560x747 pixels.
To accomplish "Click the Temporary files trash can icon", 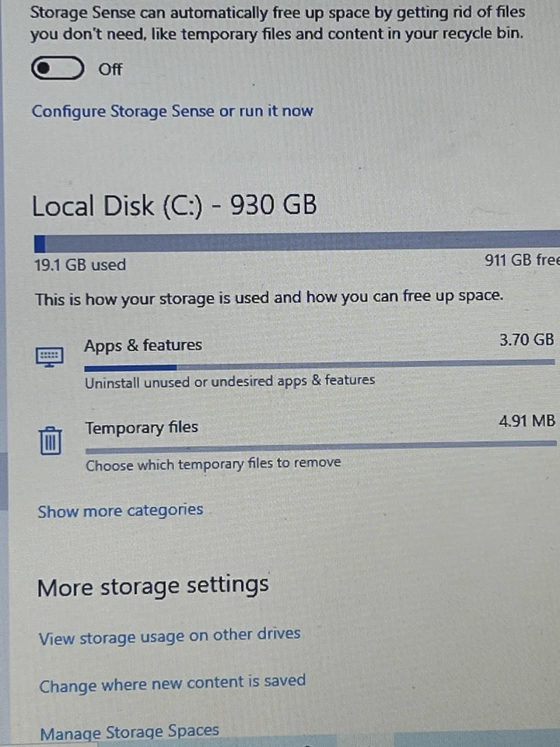I will click(50, 440).
